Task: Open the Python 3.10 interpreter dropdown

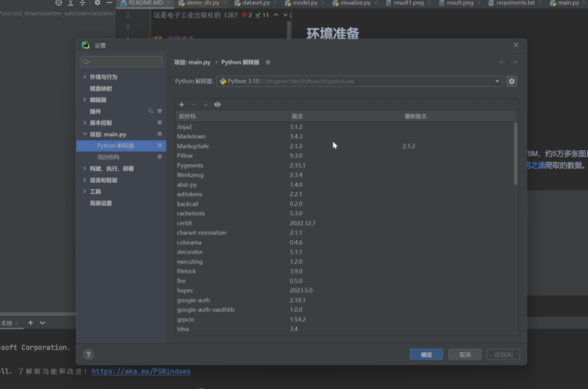Action: click(x=359, y=81)
